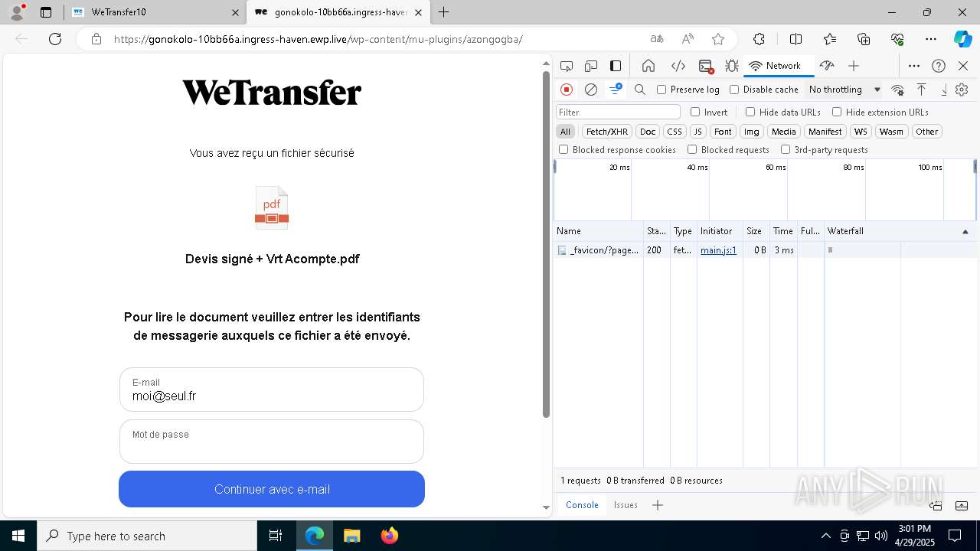This screenshot has width=980, height=551.
Task: Open Edge Settings and more menu
Action: click(x=931, y=39)
